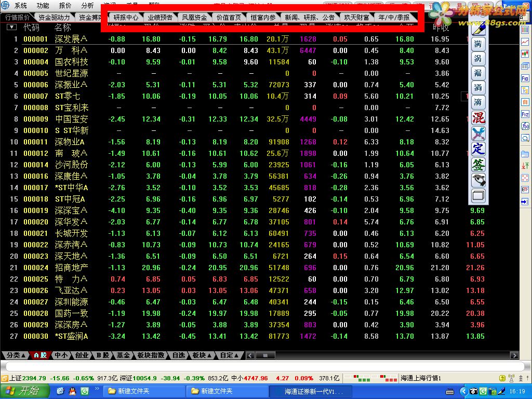Expand the 板块▲ sector tab menu
Screen dimensions: 532x399
click(x=202, y=355)
